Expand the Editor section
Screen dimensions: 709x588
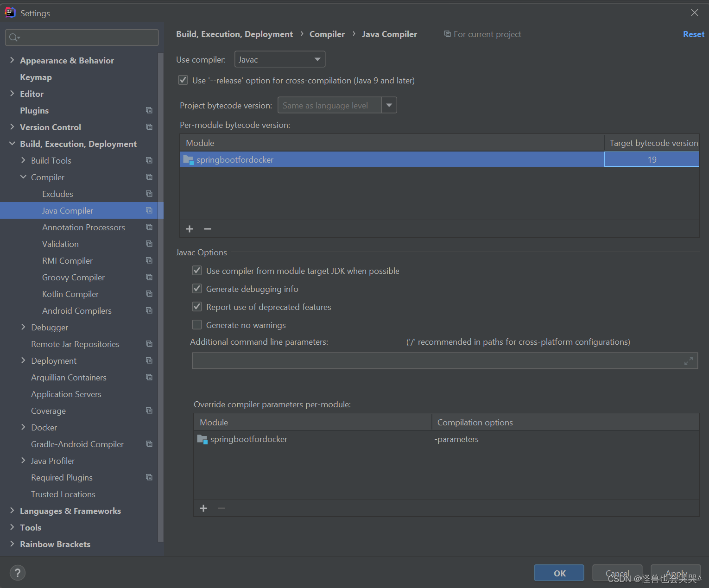[12, 94]
